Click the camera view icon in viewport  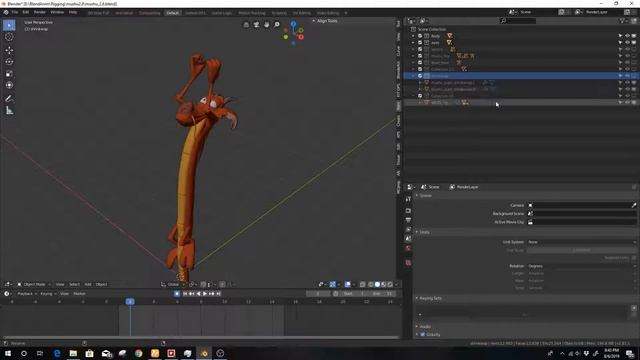point(256,25)
